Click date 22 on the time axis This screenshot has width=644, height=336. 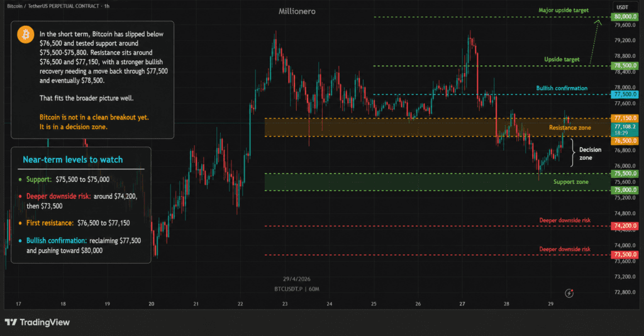click(240, 303)
